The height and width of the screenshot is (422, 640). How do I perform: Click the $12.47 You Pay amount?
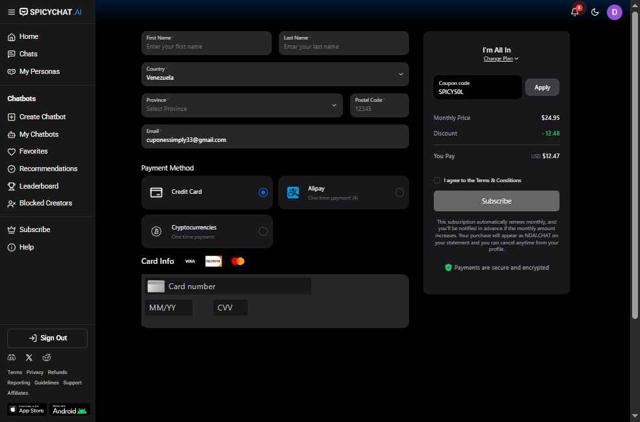coord(551,156)
